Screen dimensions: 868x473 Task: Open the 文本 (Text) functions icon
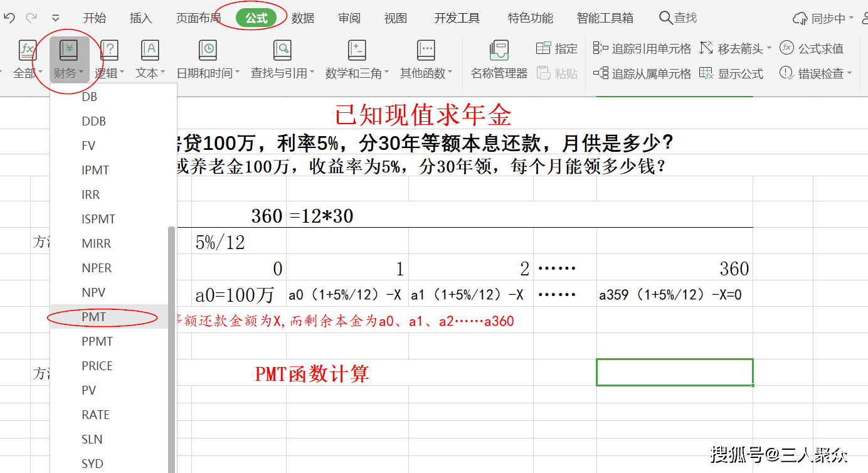point(150,50)
